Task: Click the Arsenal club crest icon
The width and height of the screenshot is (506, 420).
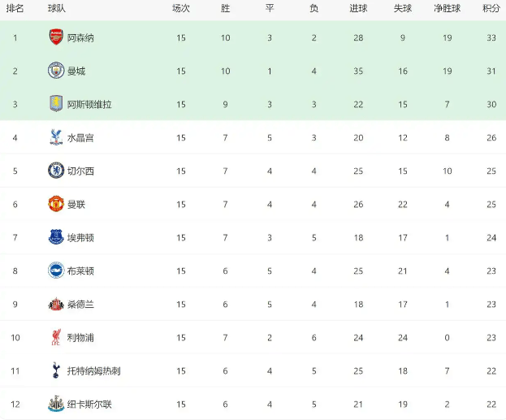Action: point(55,37)
